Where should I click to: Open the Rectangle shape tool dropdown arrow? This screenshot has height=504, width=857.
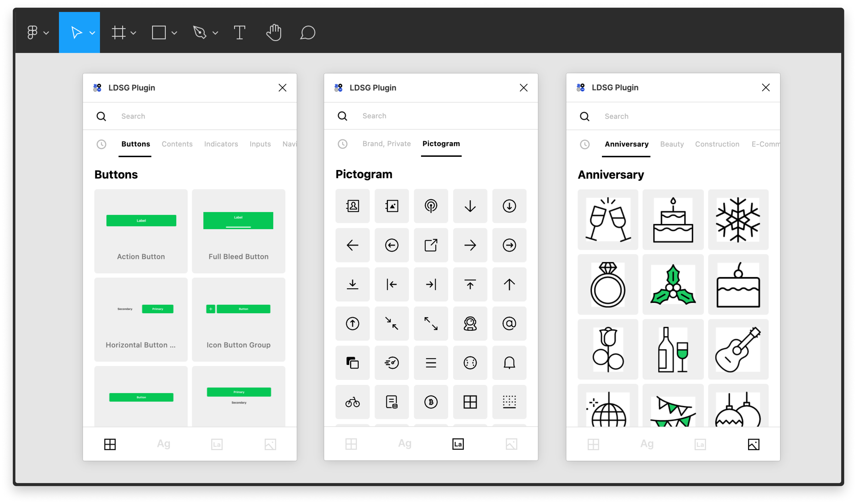coord(175,33)
